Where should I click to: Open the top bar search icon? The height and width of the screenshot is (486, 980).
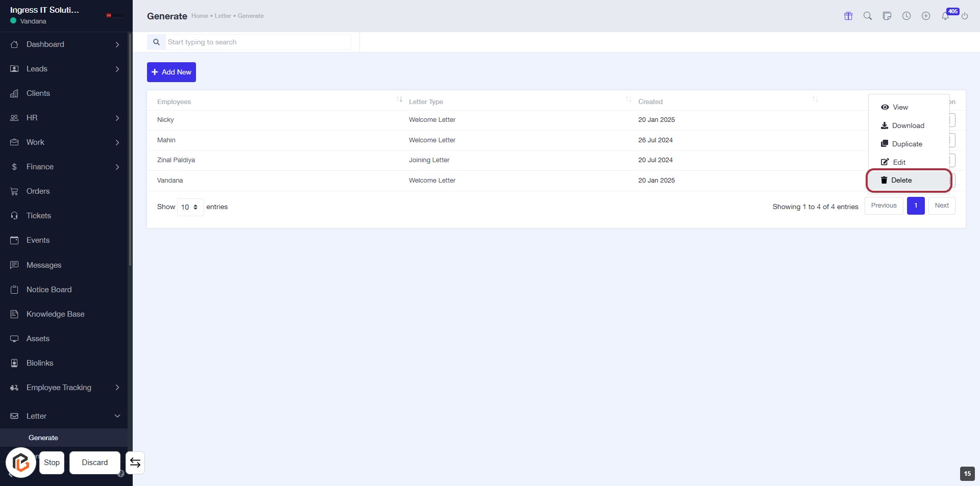tap(868, 16)
